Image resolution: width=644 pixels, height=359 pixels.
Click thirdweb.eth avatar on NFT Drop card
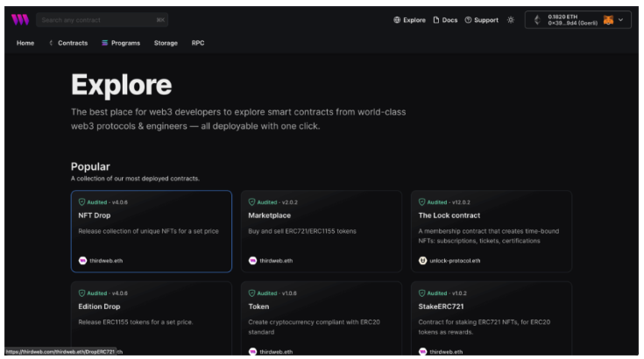point(82,261)
